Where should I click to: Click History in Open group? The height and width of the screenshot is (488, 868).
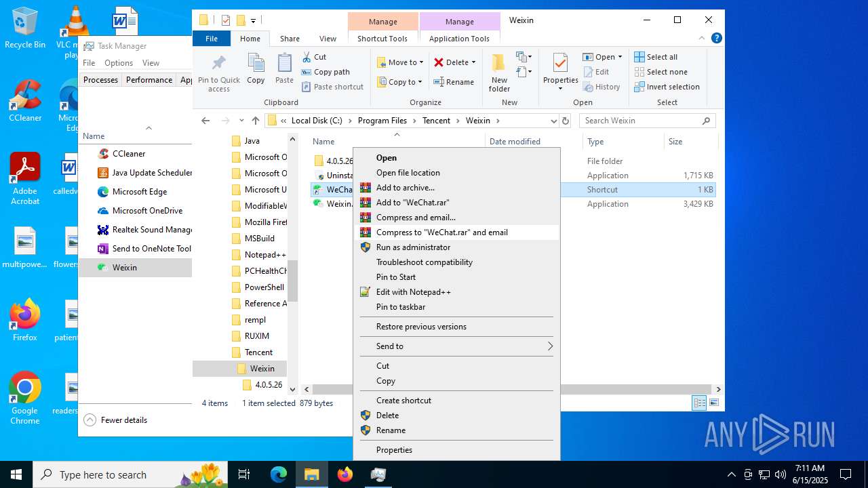pos(601,87)
